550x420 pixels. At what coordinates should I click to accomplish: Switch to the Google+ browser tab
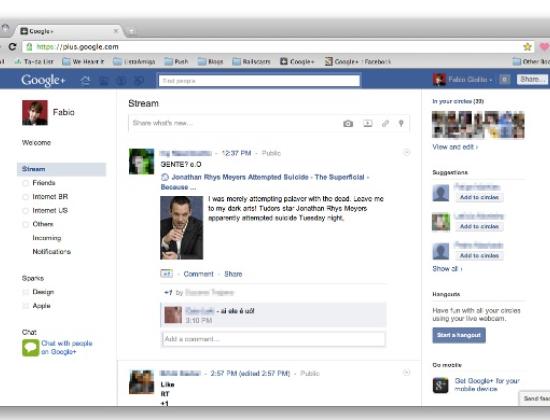point(68,31)
